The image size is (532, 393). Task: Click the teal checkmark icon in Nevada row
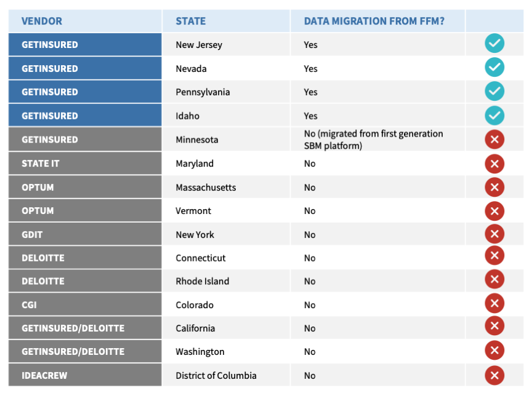[494, 67]
